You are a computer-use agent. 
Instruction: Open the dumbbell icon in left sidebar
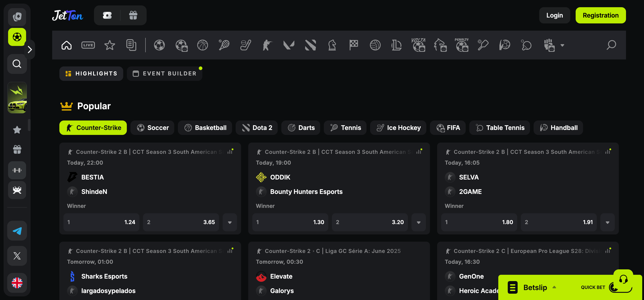point(17,170)
